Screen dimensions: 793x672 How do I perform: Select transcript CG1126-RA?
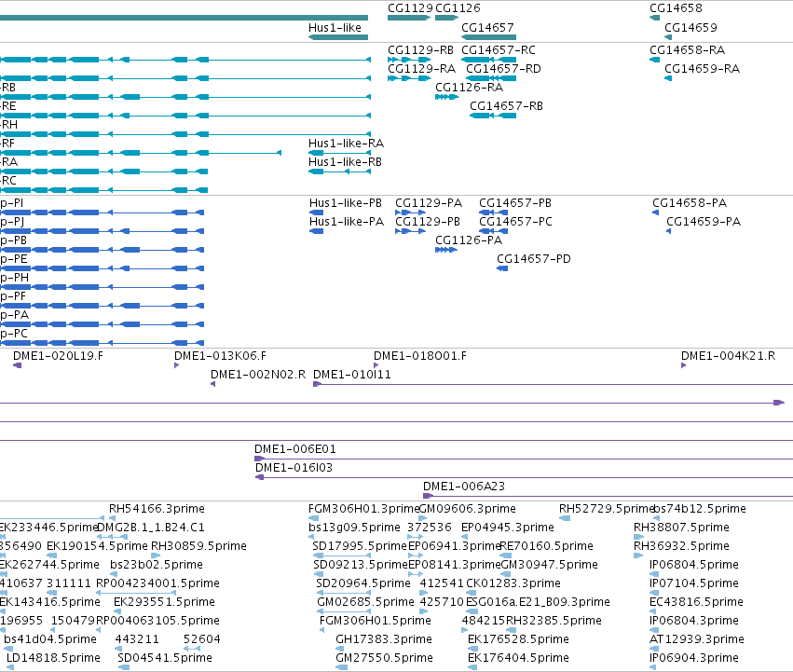tap(470, 88)
